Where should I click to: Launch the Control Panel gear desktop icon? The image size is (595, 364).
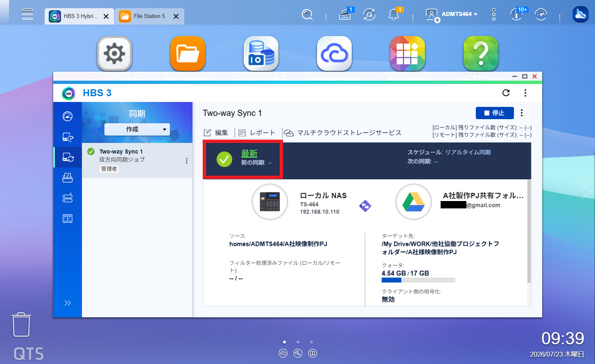click(115, 54)
